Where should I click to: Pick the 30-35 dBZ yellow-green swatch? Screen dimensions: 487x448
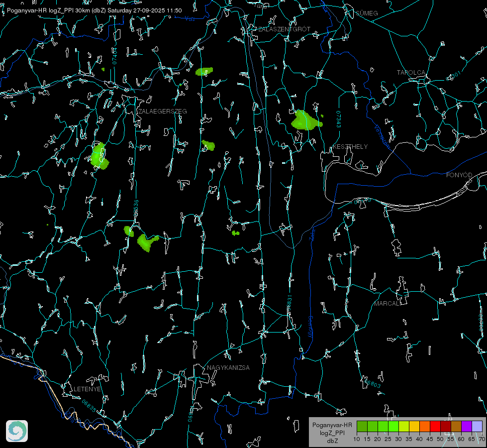(404, 426)
